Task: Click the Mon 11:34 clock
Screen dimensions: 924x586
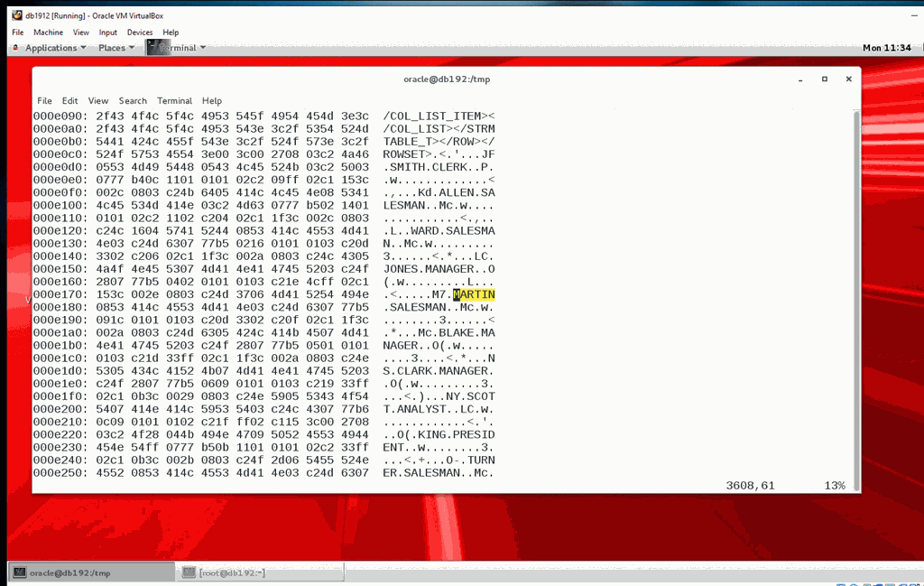Action: pyautogui.click(x=887, y=48)
